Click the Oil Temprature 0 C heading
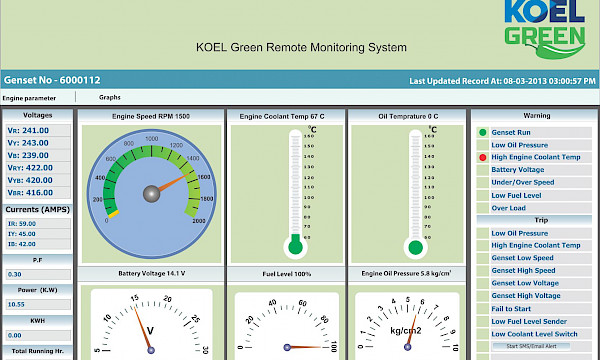 click(x=408, y=116)
